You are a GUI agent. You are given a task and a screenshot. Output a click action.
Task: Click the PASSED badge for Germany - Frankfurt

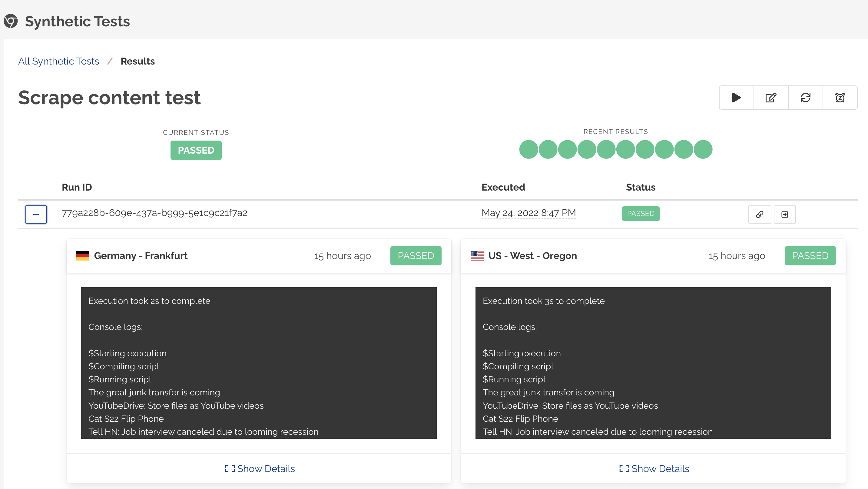coord(416,255)
